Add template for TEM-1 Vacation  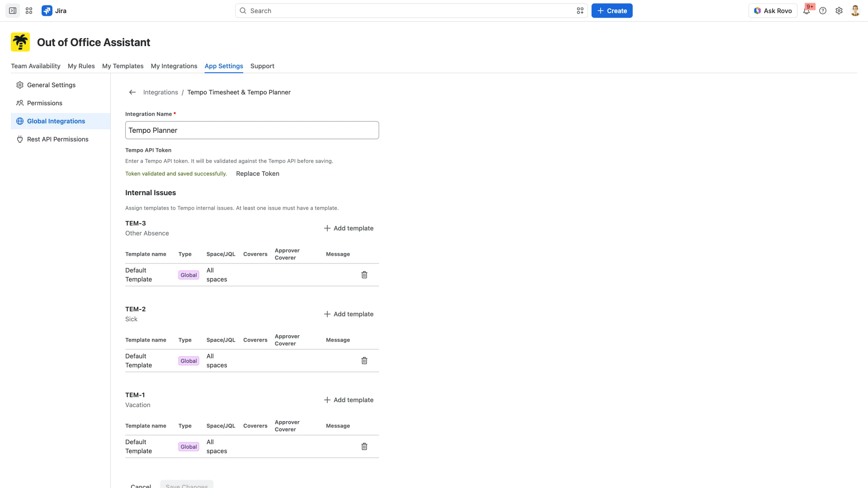(x=349, y=400)
